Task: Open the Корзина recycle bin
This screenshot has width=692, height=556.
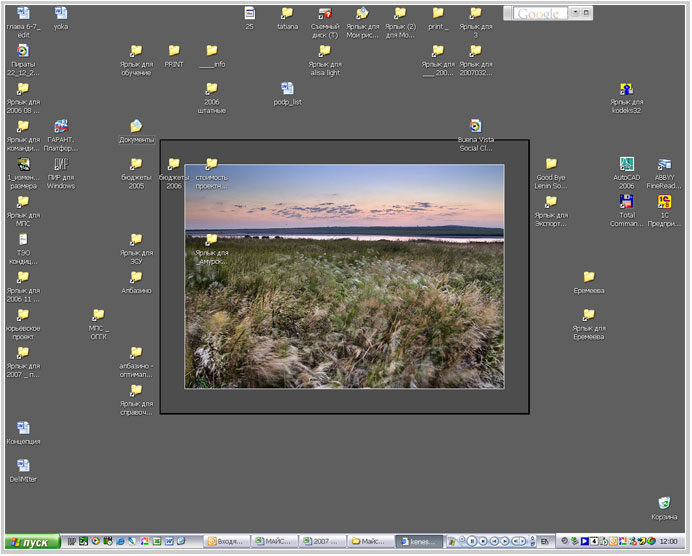Action: 664,508
